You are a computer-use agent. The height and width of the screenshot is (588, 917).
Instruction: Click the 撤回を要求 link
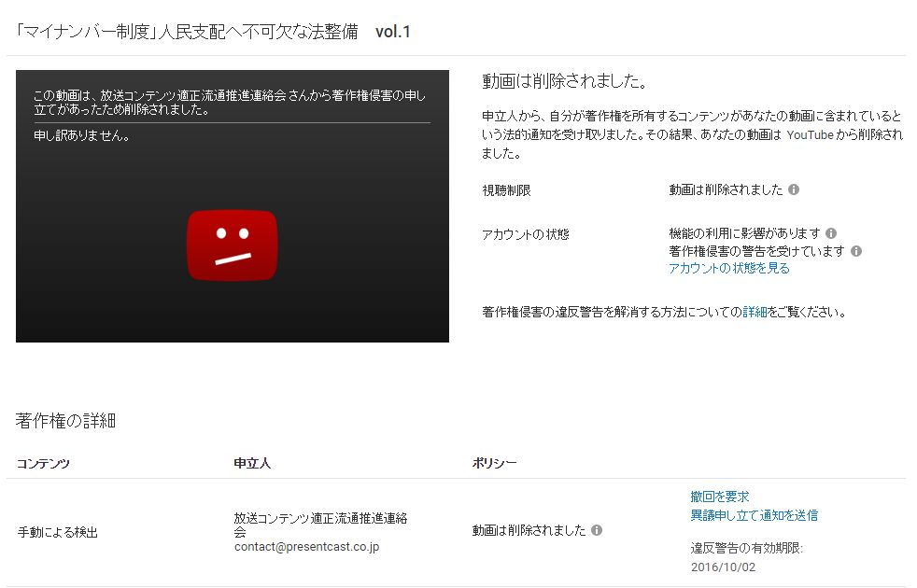click(x=720, y=497)
